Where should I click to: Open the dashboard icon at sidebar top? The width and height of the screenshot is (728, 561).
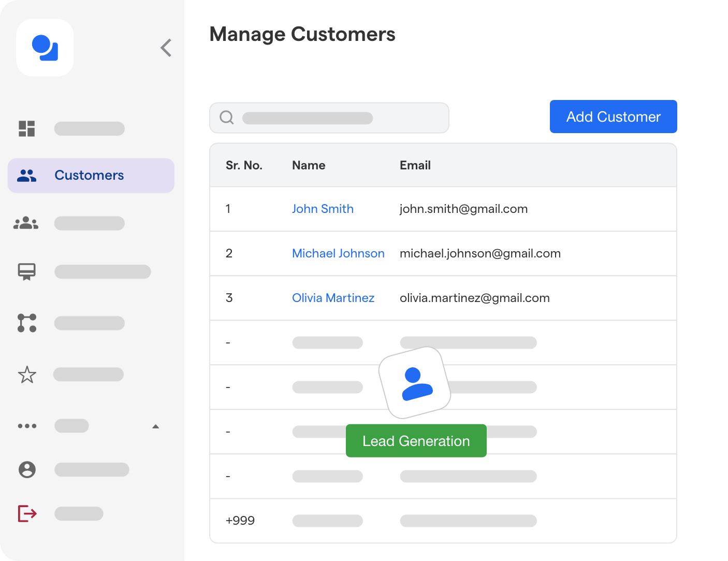27,128
